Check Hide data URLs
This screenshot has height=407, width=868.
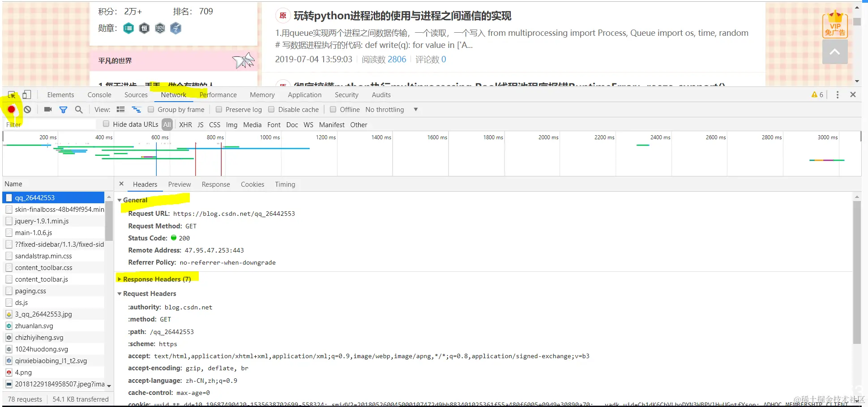(x=106, y=124)
